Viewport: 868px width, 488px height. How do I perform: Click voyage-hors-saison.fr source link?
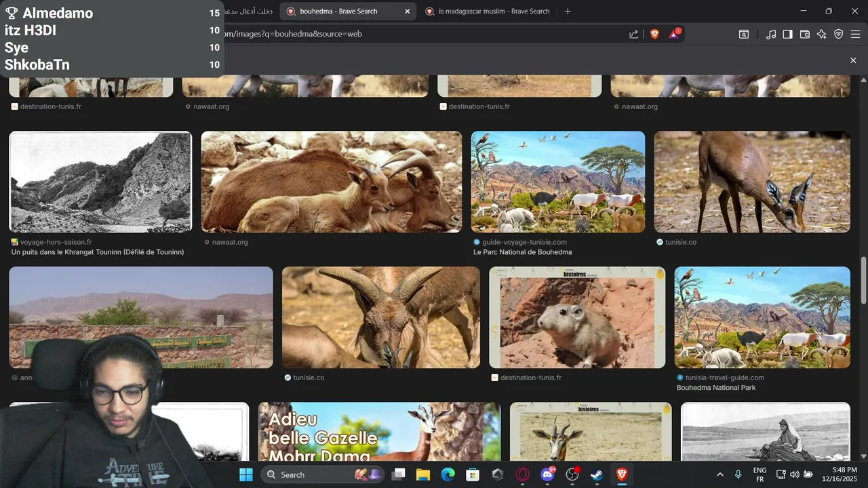[56, 242]
